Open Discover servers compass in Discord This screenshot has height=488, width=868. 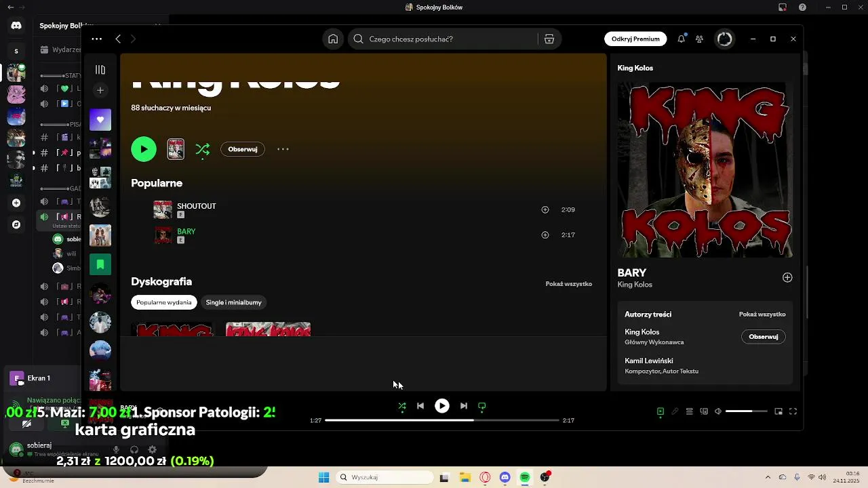coord(16,224)
